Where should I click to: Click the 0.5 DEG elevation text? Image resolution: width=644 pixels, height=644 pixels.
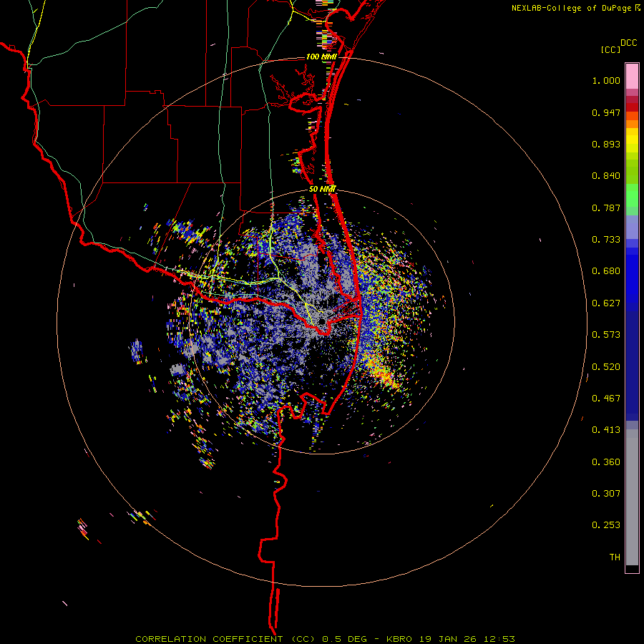click(343, 639)
